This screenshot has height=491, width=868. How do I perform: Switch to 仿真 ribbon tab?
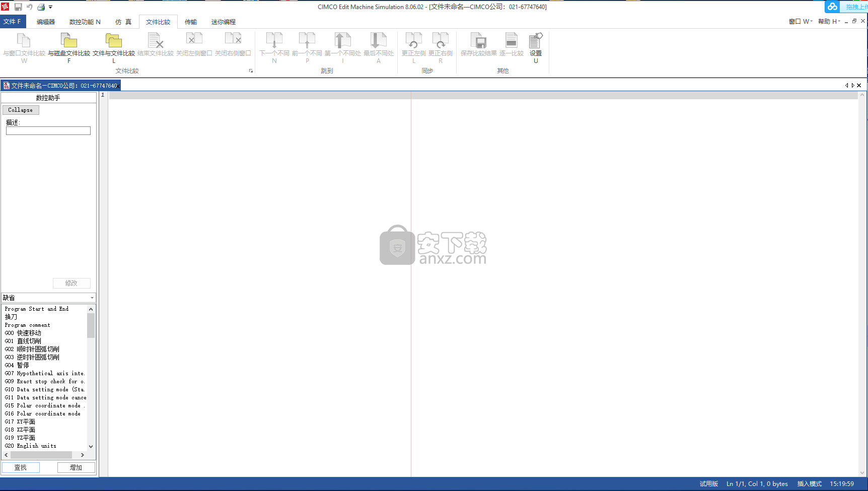(123, 22)
